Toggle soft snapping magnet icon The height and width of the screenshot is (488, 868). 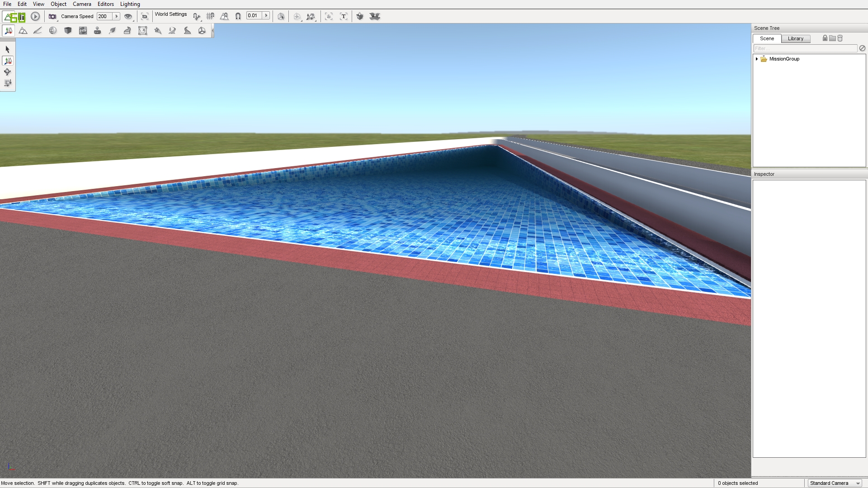pos(238,17)
